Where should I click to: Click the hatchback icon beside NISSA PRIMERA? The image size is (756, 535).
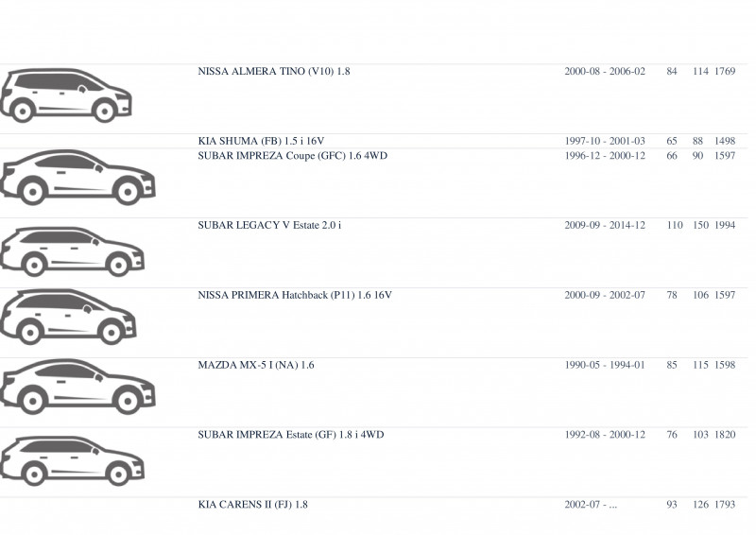tap(68, 317)
